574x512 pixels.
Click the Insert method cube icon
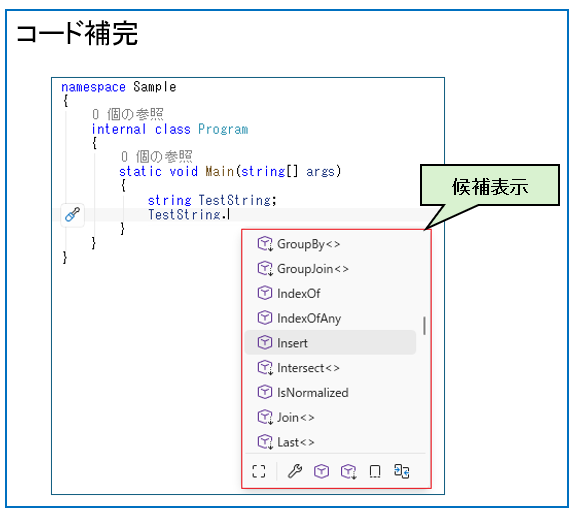point(265,343)
